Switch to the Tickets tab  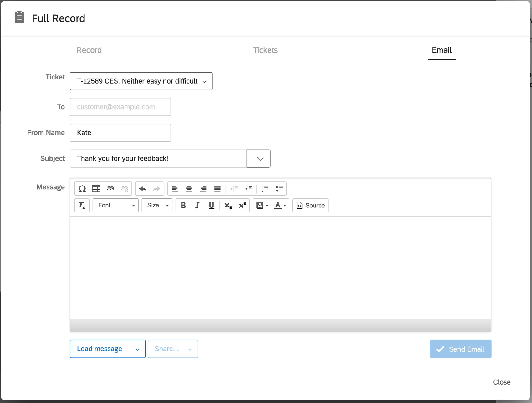(265, 50)
